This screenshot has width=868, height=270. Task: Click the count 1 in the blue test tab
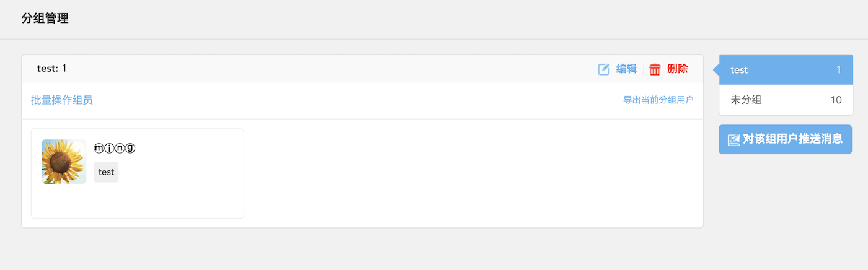coord(839,70)
